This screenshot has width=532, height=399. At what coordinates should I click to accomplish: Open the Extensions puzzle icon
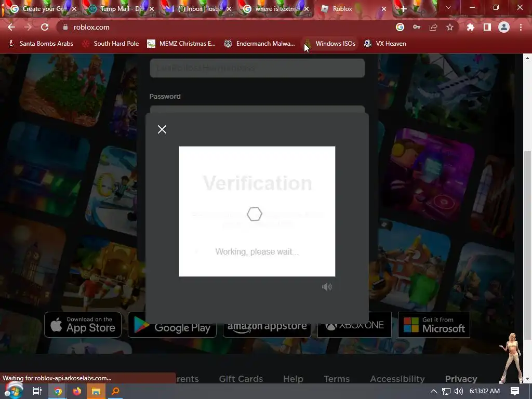click(471, 27)
